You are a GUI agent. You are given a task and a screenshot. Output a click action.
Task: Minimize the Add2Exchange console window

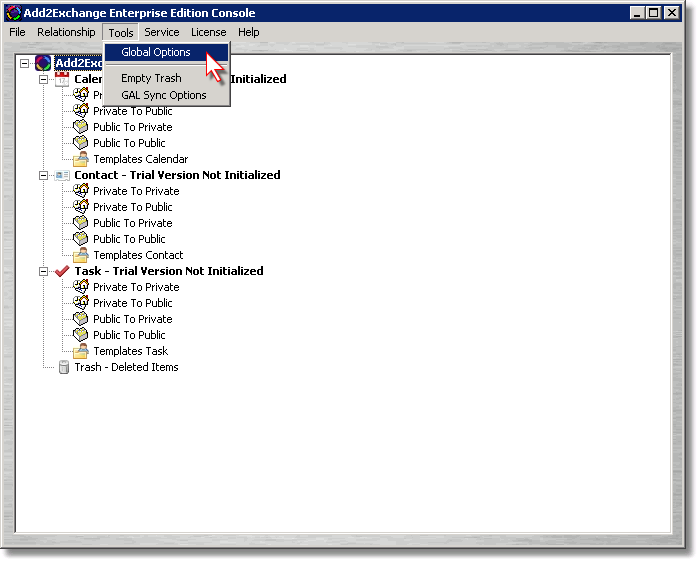637,13
